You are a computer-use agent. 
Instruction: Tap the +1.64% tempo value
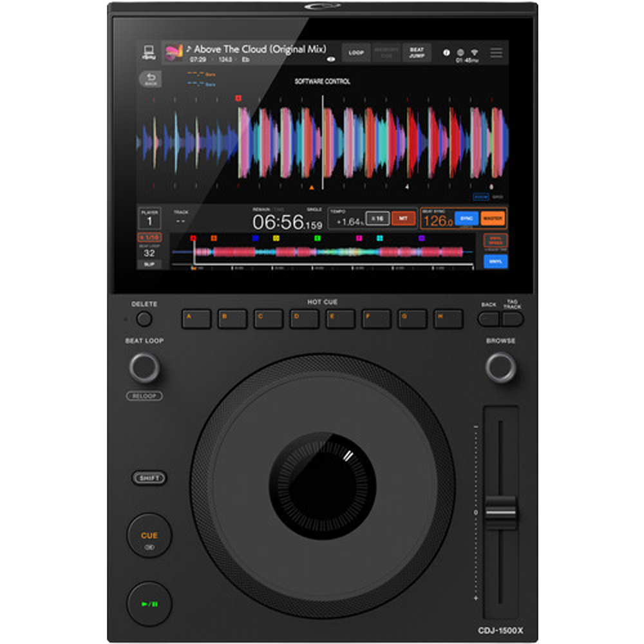350,222
